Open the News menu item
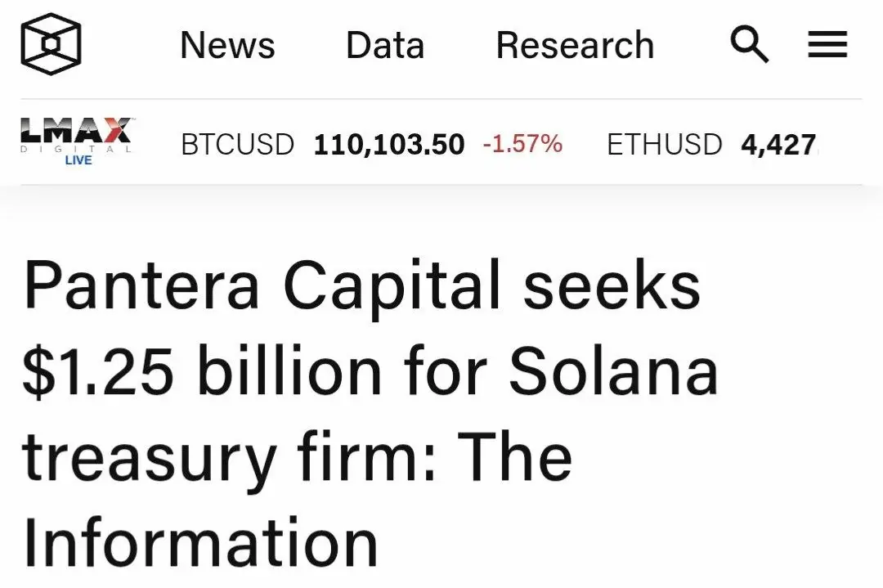The image size is (883, 588). click(227, 45)
